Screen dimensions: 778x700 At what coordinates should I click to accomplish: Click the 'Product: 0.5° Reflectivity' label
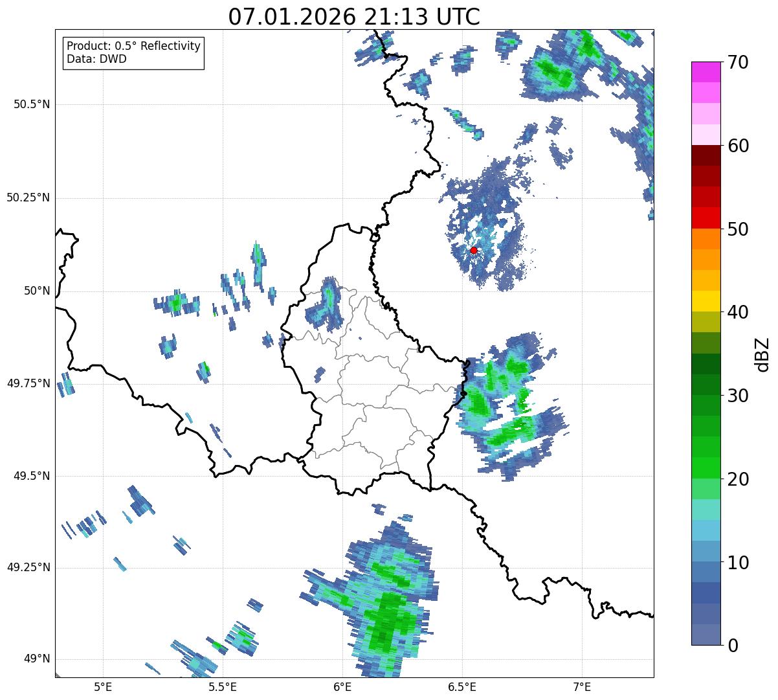[133, 47]
